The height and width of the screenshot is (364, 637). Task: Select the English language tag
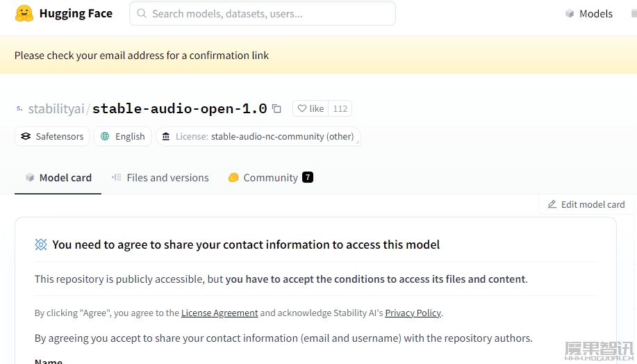click(122, 136)
